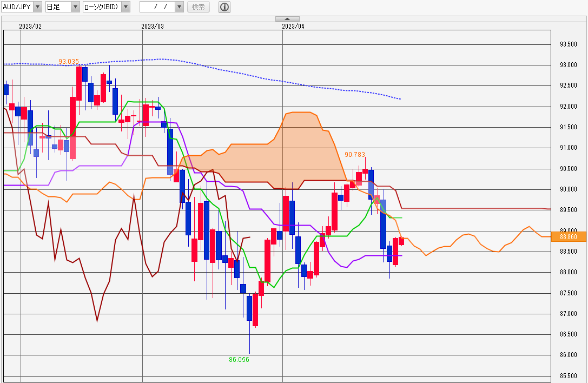This screenshot has width=588, height=383.
Task: Click the 85.500 price axis label
Action: click(x=569, y=375)
